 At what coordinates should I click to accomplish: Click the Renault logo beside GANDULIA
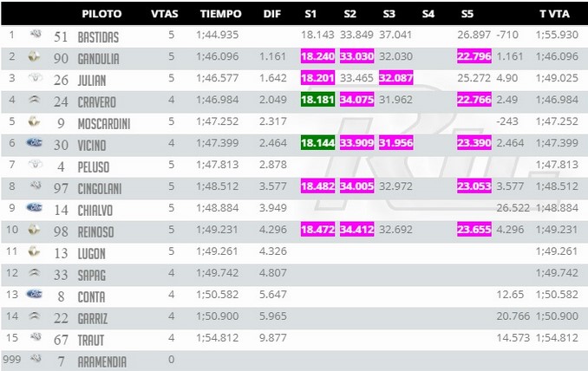point(34,56)
